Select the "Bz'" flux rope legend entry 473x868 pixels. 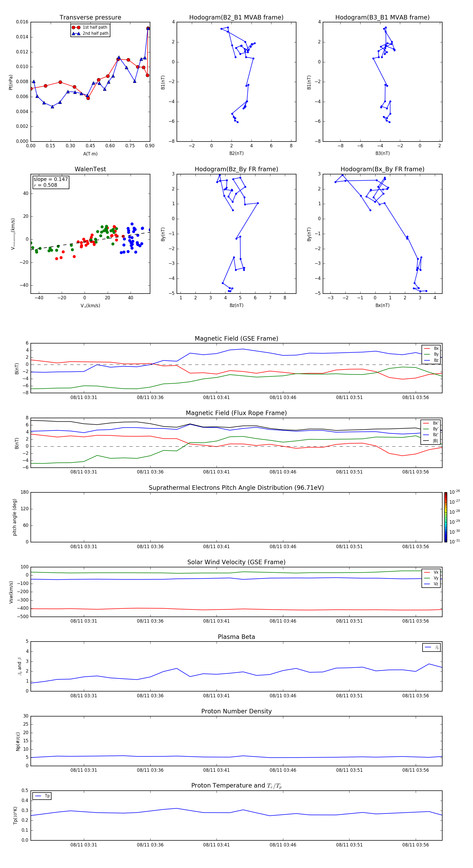[x=431, y=435]
